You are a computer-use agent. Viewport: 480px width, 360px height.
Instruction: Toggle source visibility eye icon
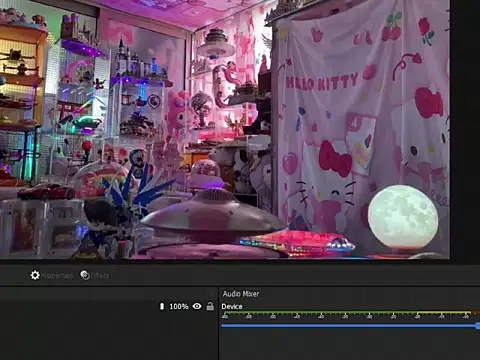point(197,306)
